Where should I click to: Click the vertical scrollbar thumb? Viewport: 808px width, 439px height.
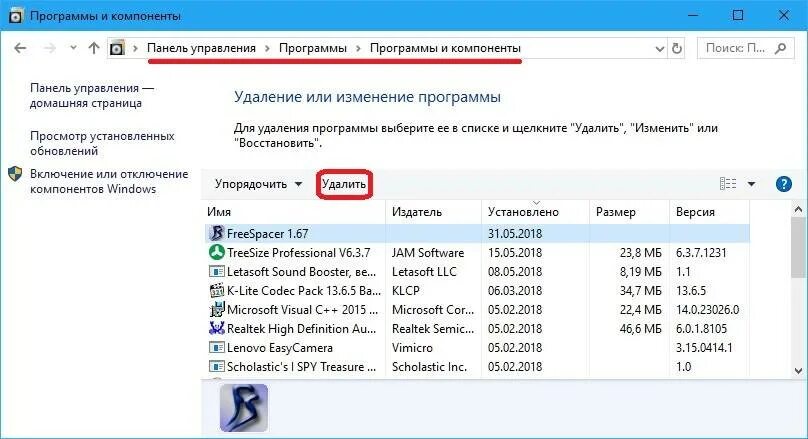798,247
